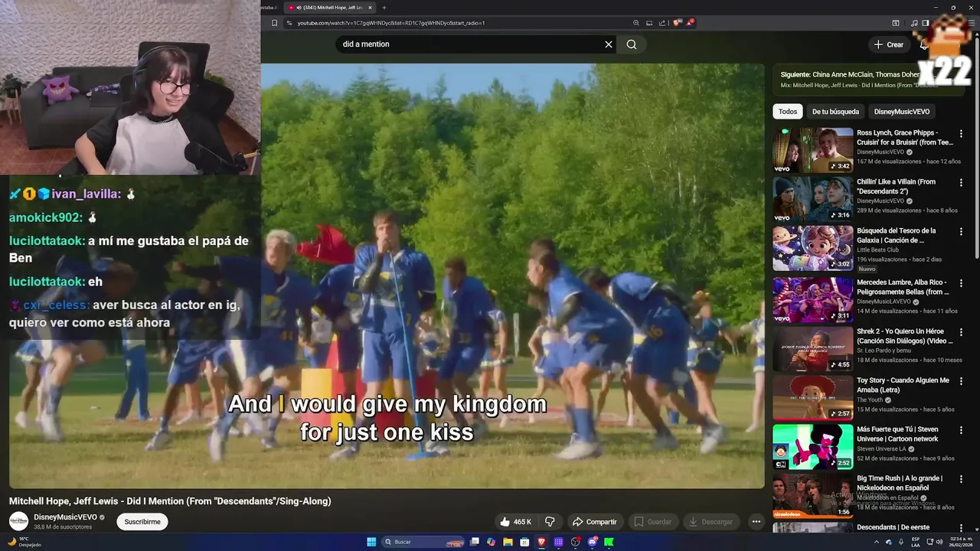Viewport: 980px width, 551px height.
Task: Click the YouTube search magnifier button
Action: [x=632, y=44]
